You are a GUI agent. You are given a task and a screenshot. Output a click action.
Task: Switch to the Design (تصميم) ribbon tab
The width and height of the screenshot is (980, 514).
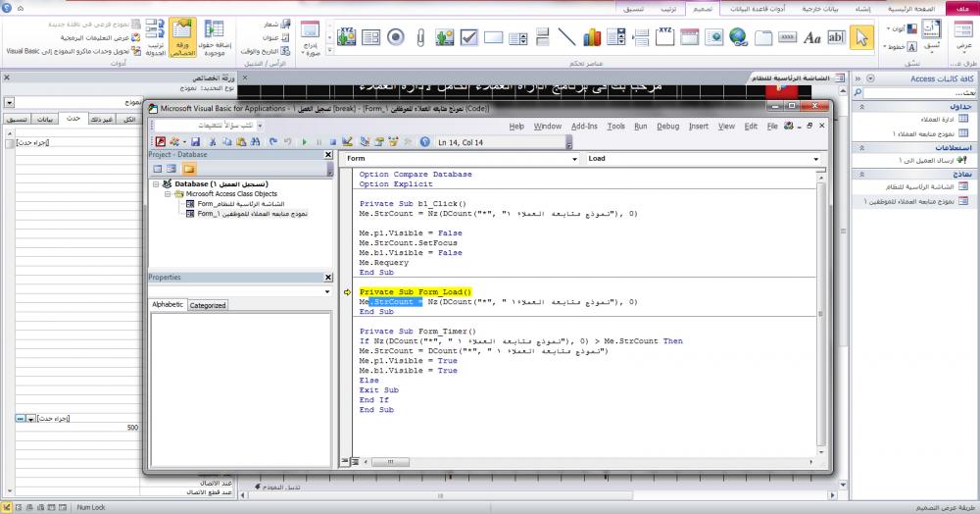pyautogui.click(x=703, y=9)
